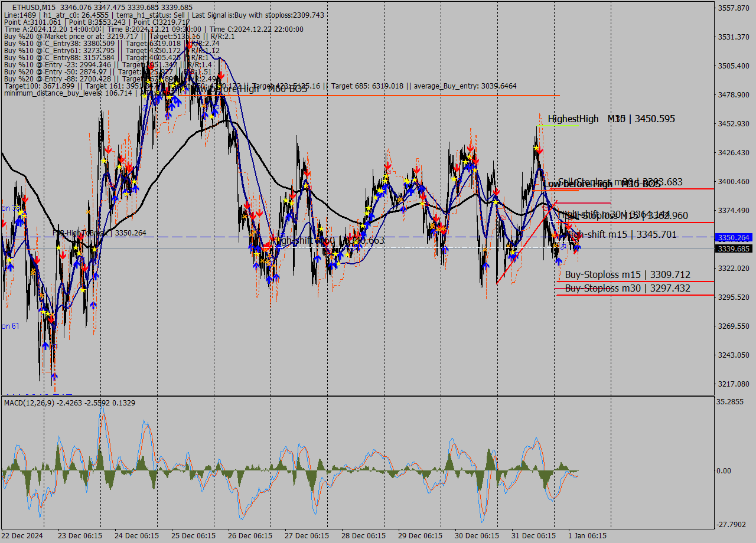Click the '28 Dec 06:15' time label
This screenshot has height=543, width=756.
364,536
